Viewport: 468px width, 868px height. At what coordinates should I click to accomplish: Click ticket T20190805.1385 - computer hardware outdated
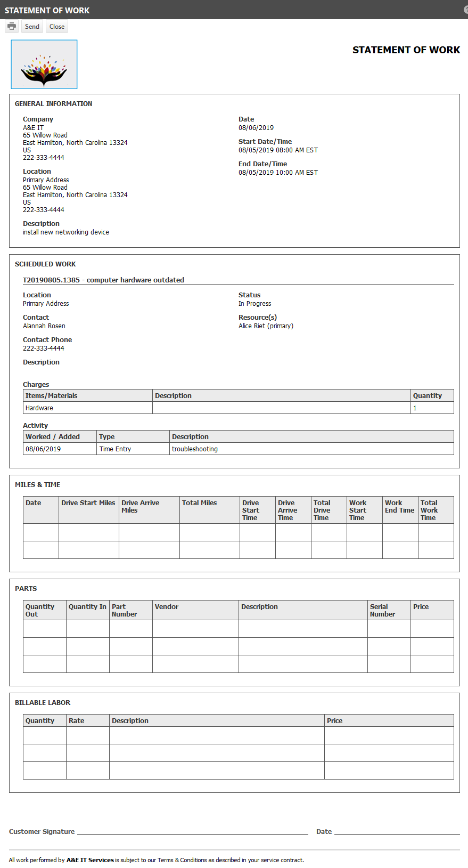pyautogui.click(x=103, y=280)
